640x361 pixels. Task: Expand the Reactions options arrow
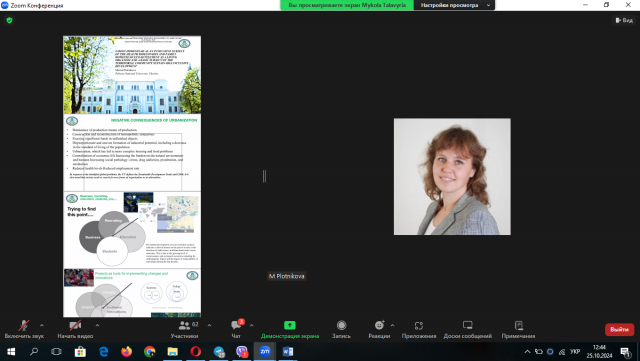tap(392, 325)
